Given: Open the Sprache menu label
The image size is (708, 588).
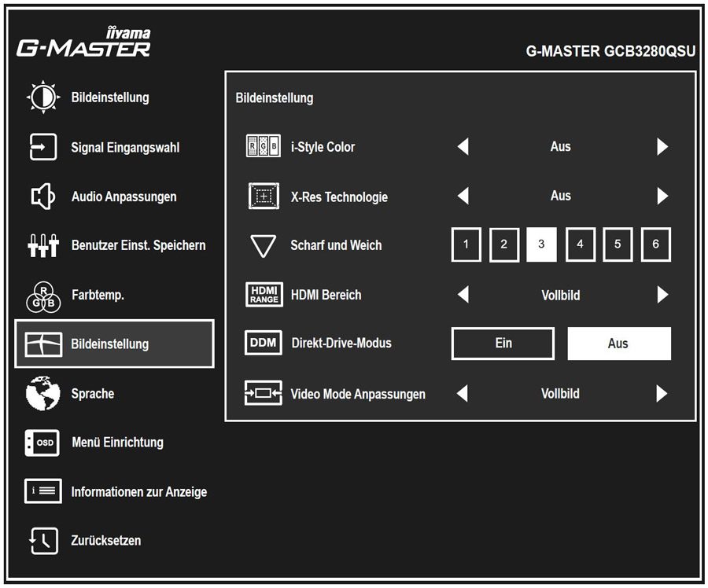Looking at the screenshot, I should click(x=93, y=394).
